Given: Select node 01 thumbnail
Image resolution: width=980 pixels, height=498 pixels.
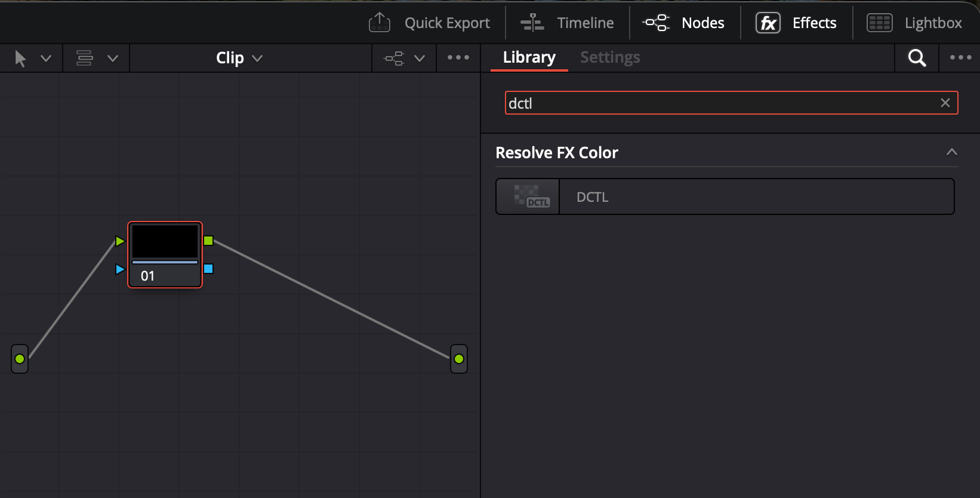Looking at the screenshot, I should click(x=165, y=241).
